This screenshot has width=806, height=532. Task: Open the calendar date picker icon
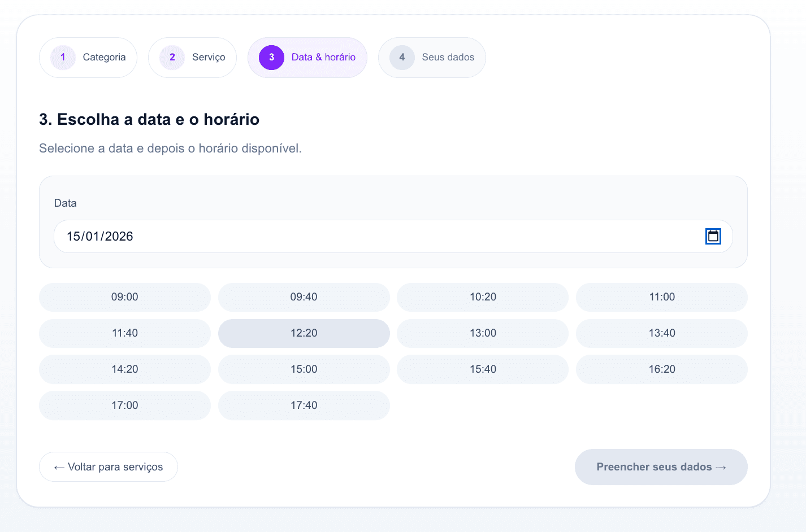tap(713, 236)
